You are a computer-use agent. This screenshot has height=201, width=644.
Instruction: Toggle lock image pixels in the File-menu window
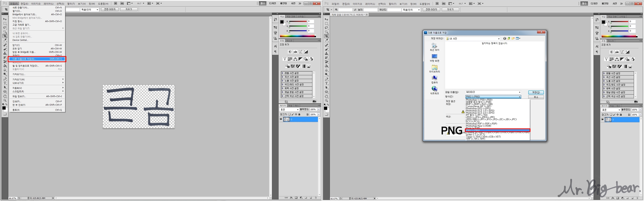coord(293,114)
